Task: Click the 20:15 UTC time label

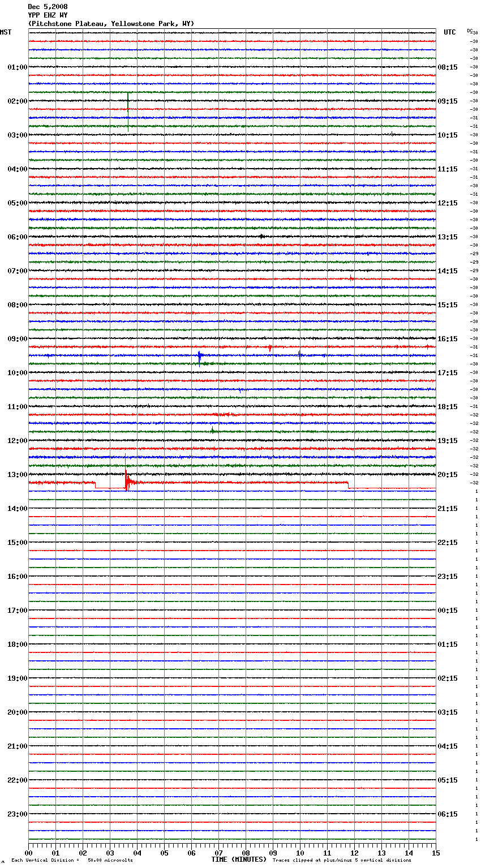Action: point(448,475)
